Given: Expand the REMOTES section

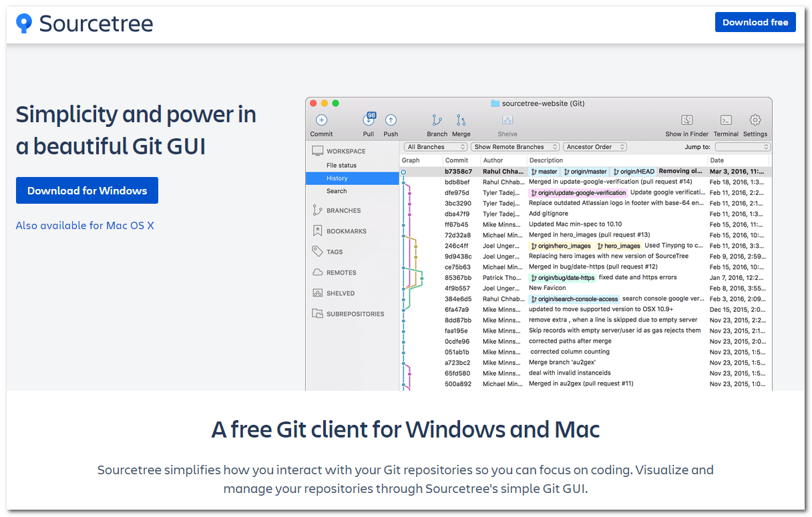Looking at the screenshot, I should pos(341,273).
